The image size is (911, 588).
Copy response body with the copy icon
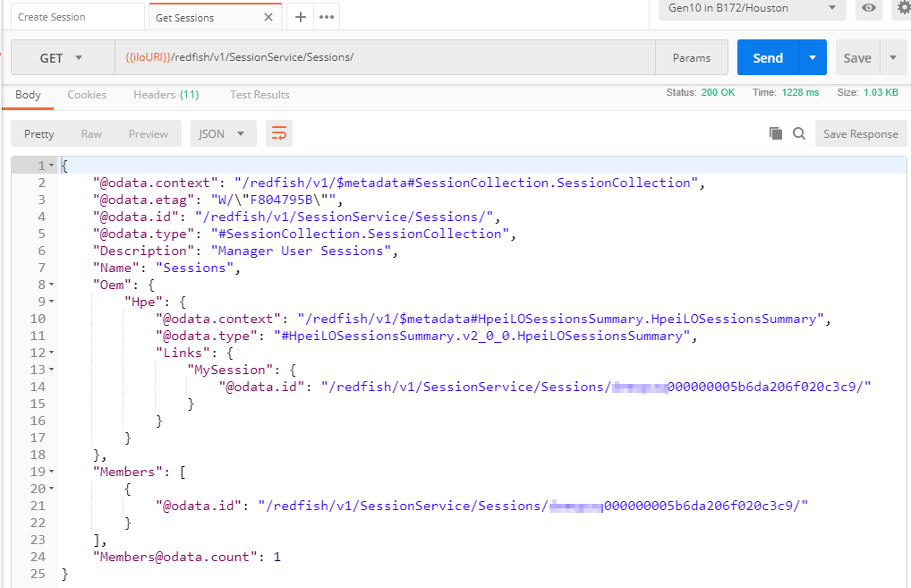pos(776,133)
